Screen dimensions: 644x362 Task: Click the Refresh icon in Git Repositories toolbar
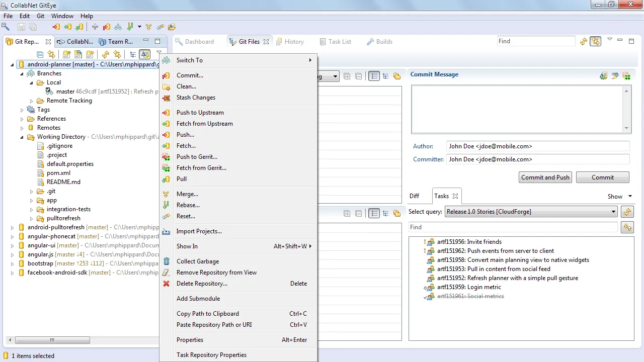105,54
